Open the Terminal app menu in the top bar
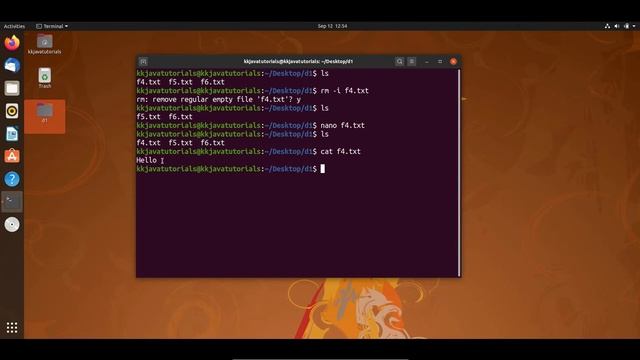640x360 pixels. (52, 26)
